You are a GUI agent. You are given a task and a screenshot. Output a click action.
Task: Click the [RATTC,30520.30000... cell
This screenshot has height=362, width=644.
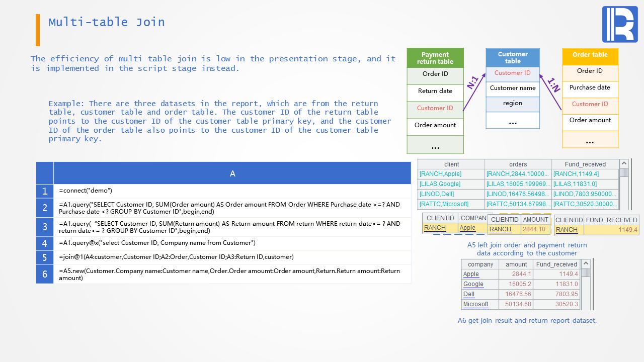pos(585,204)
